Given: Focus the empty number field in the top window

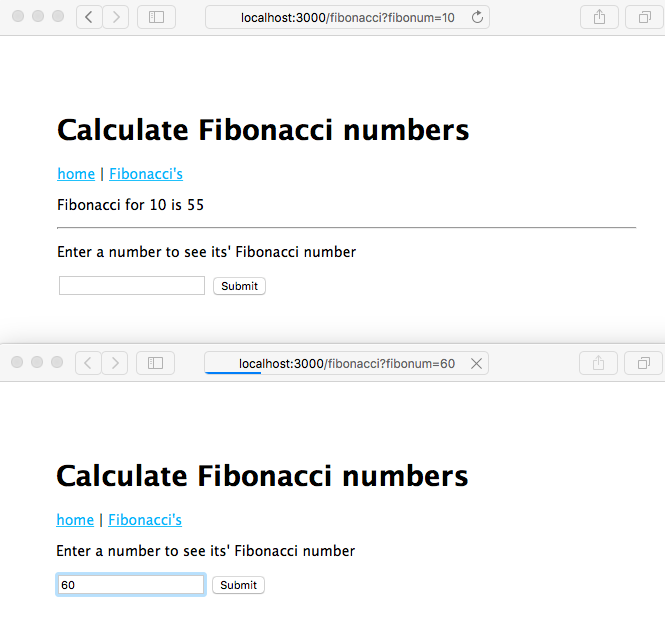Looking at the screenshot, I should [x=132, y=286].
